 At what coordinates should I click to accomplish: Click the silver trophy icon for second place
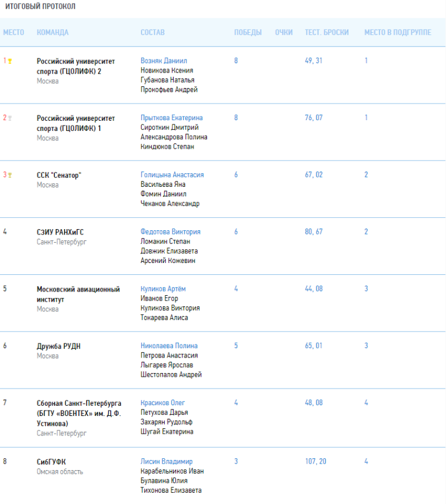pos(10,118)
